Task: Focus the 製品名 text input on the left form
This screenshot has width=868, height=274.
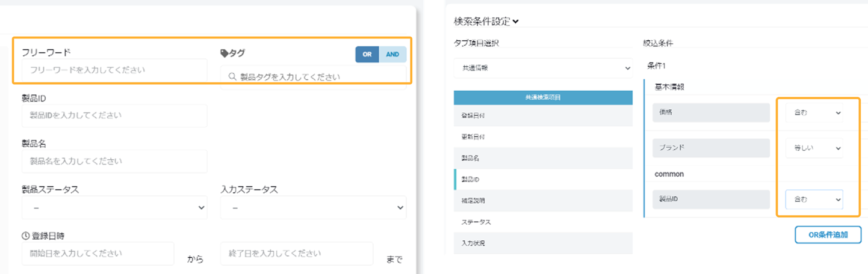Action: (x=114, y=161)
